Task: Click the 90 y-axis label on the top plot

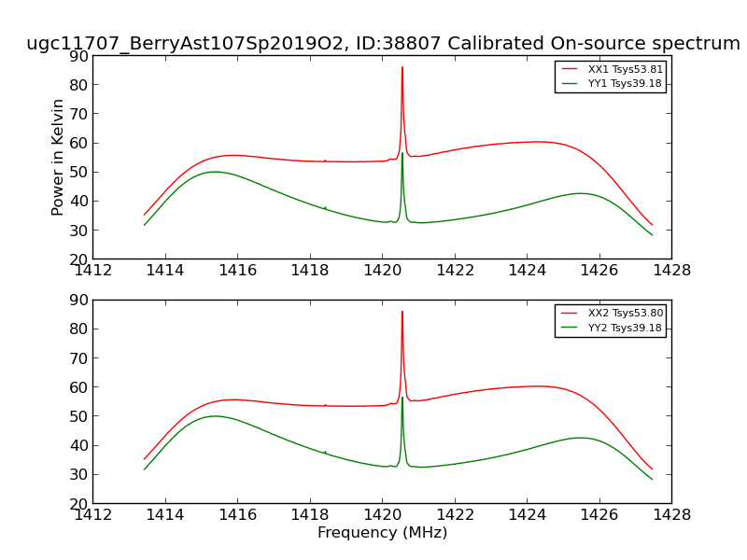Action: tap(79, 56)
